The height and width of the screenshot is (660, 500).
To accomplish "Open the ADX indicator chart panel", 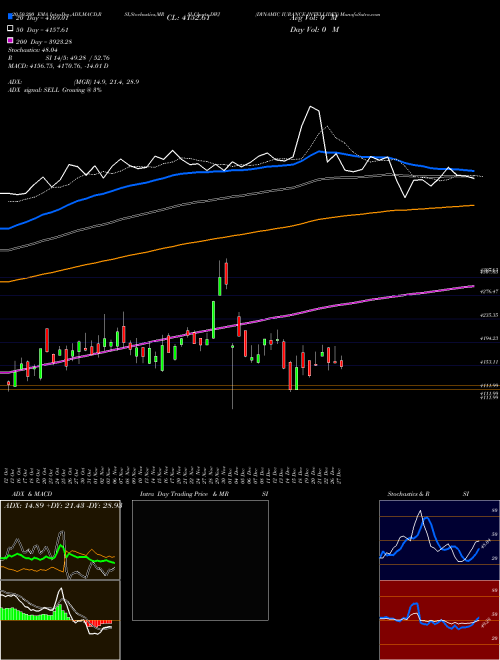I will 60,540.
